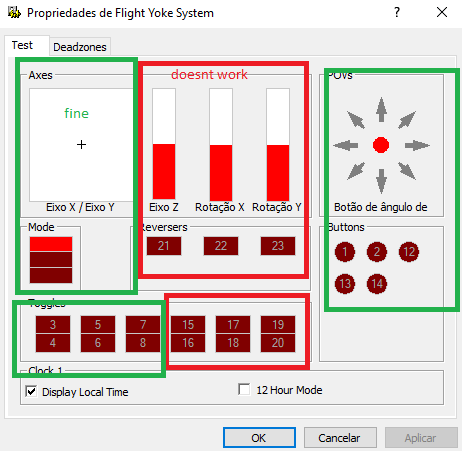Image resolution: width=462 pixels, height=451 pixels.
Task: Click round button indicator 14
Action: [377, 284]
